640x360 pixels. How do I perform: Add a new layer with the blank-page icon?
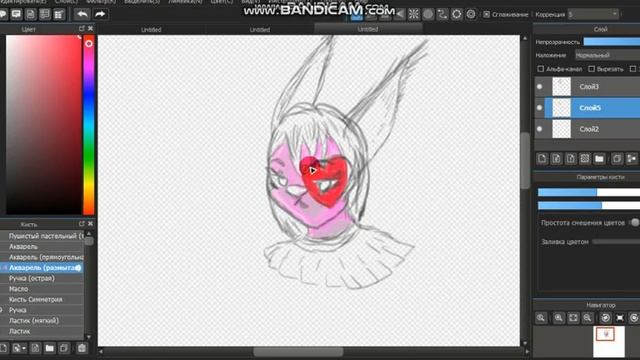542,158
